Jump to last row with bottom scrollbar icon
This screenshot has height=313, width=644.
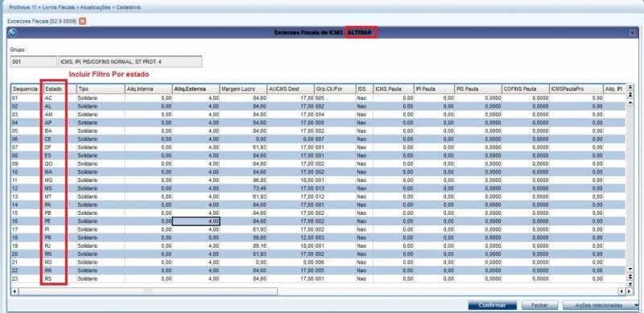[630, 284]
